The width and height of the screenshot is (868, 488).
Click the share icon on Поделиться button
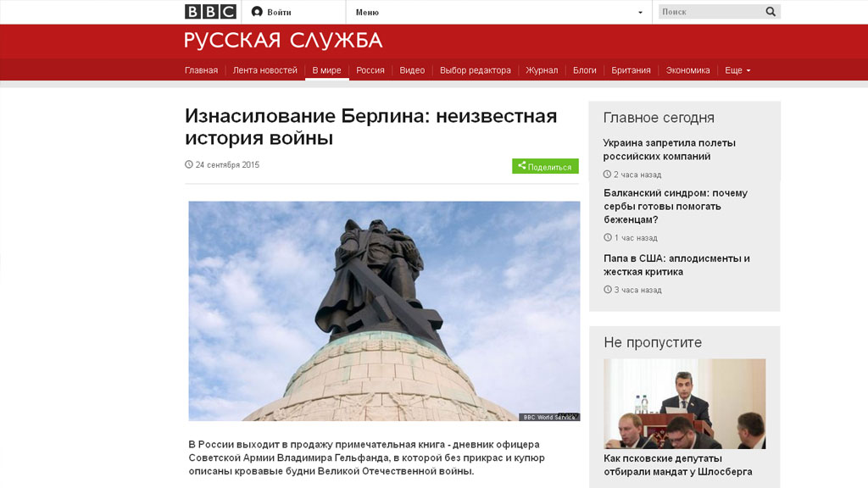(522, 165)
